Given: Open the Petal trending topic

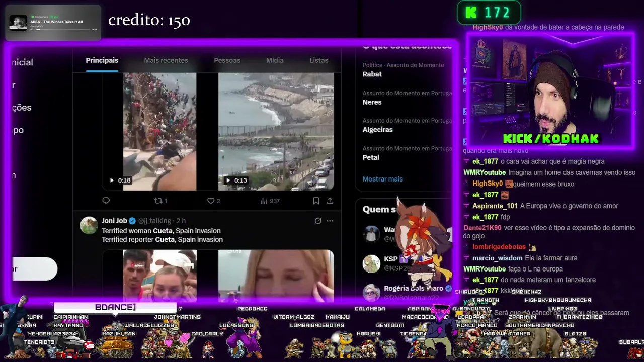Looking at the screenshot, I should pyautogui.click(x=371, y=157).
